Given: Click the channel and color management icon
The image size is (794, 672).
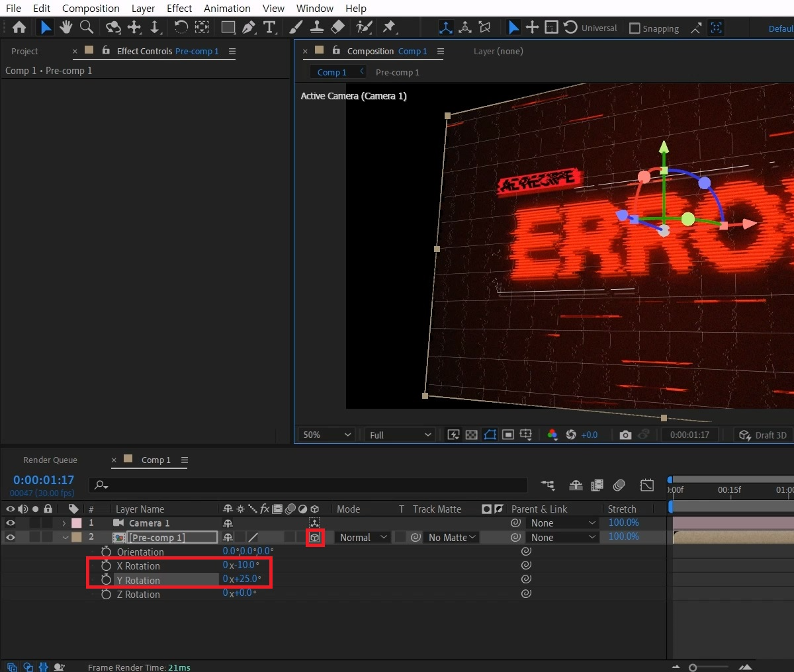Looking at the screenshot, I should click(552, 435).
